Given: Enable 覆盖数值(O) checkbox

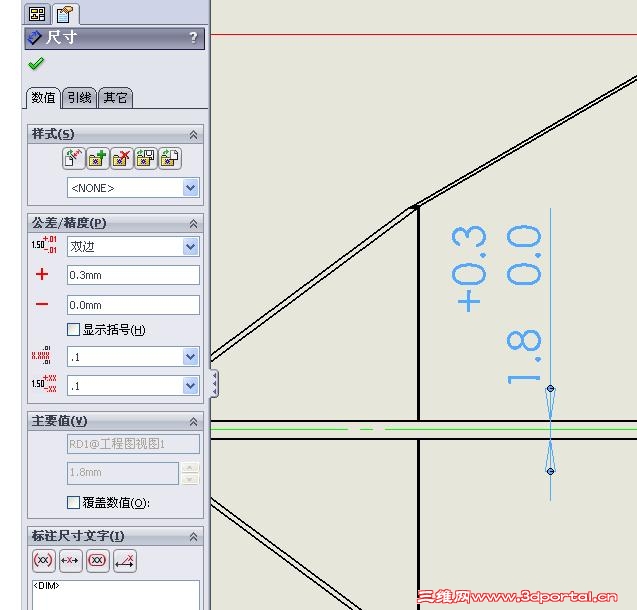Looking at the screenshot, I should (73, 502).
